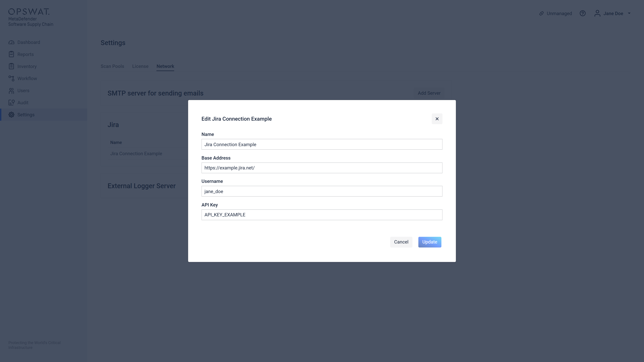
Task: Select the API Key input field
Action: [x=322, y=215]
